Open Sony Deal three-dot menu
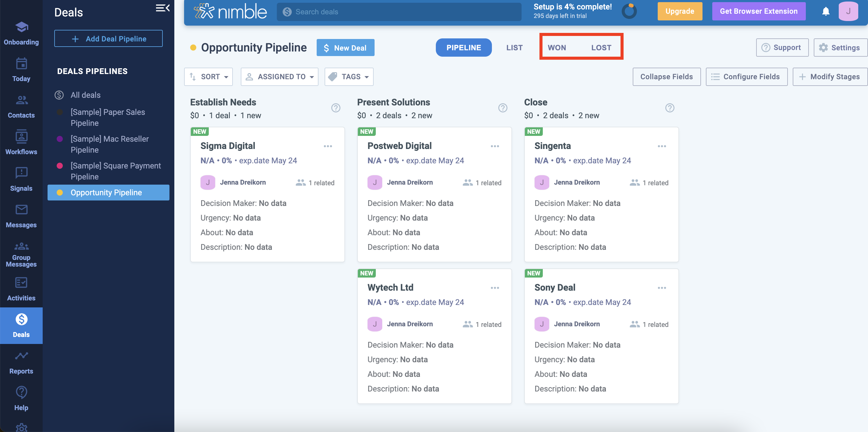This screenshot has width=868, height=432. click(x=661, y=288)
